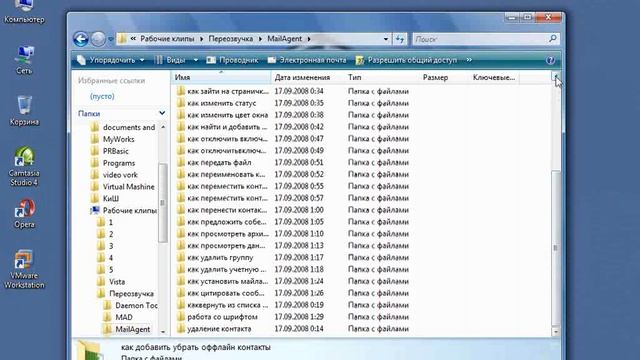Screen dimensions: 640x360
Task: Launch the Opera browser shortcut
Action: click(24, 213)
